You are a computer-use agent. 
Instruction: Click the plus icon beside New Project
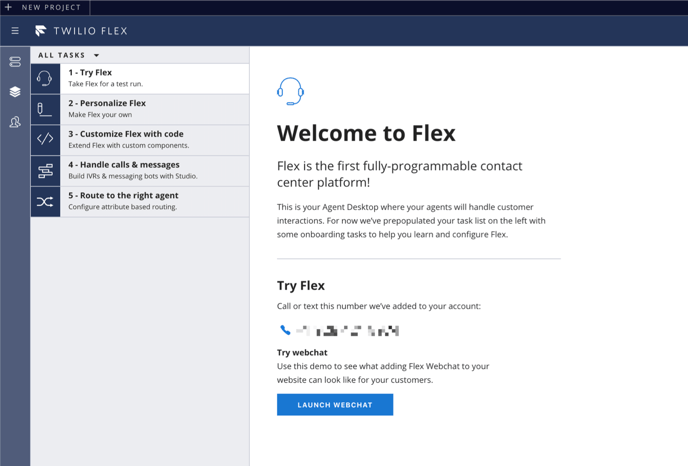[x=8, y=7]
